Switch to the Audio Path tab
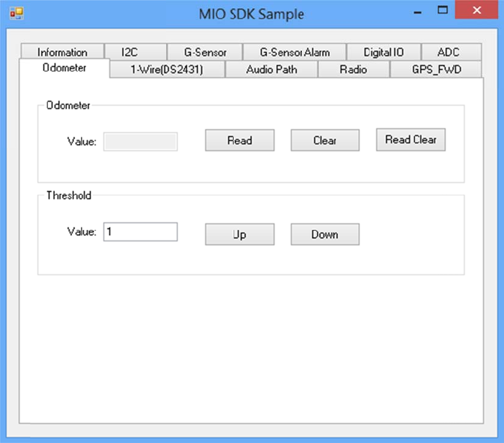504x443 pixels. 272,70
